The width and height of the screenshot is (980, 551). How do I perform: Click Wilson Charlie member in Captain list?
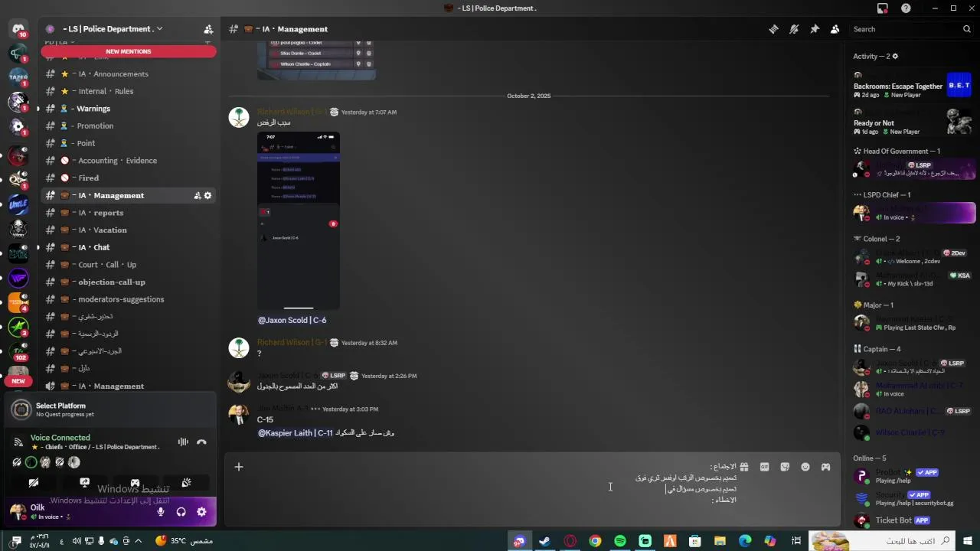tap(913, 433)
